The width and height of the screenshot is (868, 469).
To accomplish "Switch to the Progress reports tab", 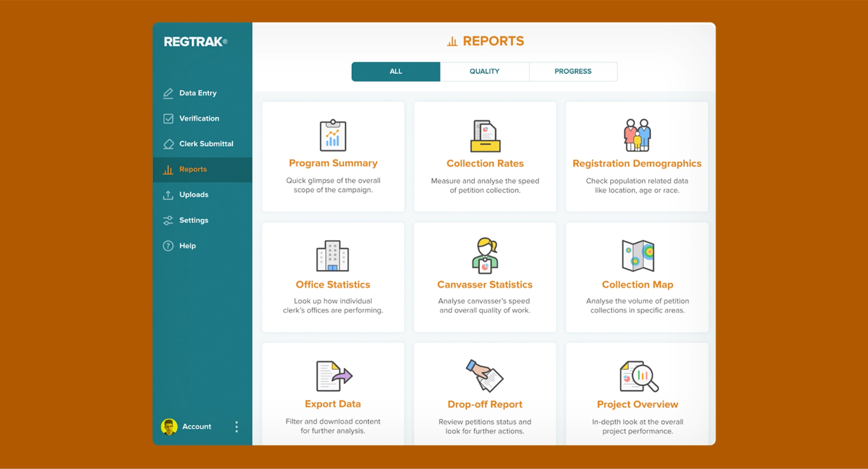I will pos(573,72).
